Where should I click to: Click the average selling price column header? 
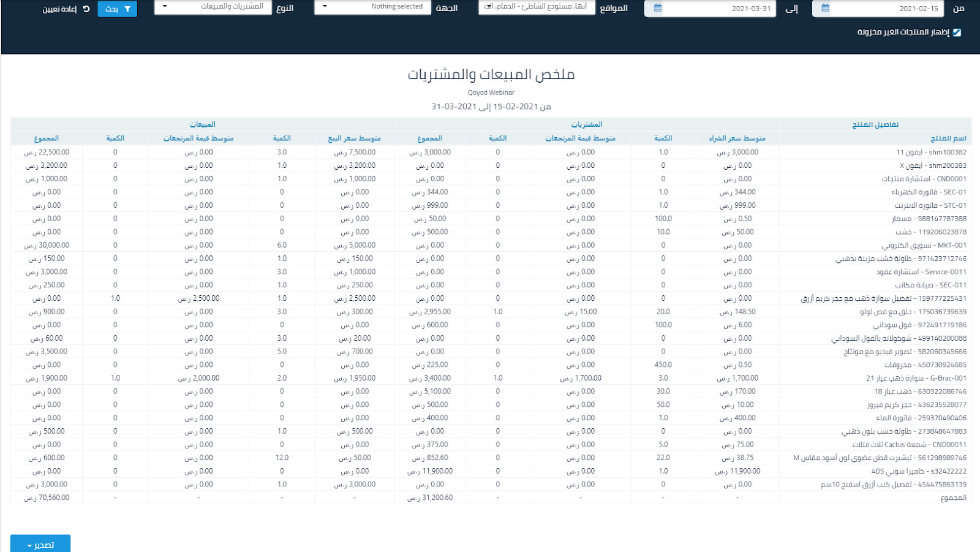coord(354,138)
